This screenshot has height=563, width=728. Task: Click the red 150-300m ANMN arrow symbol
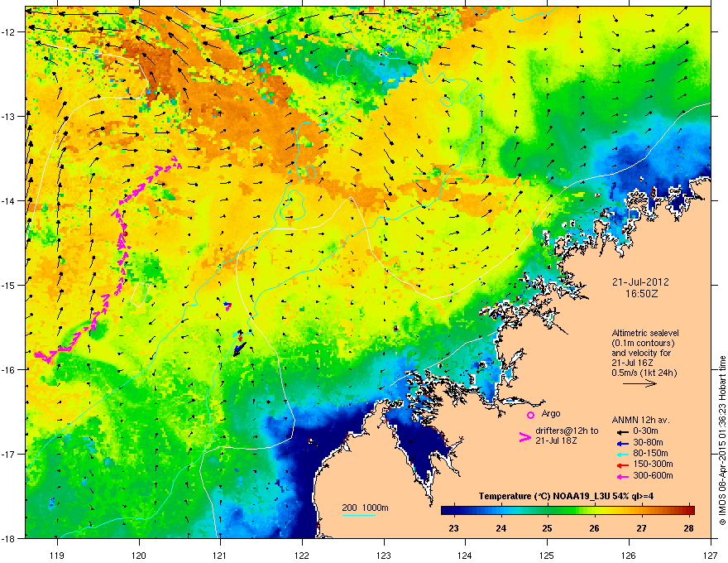pyautogui.click(x=621, y=465)
